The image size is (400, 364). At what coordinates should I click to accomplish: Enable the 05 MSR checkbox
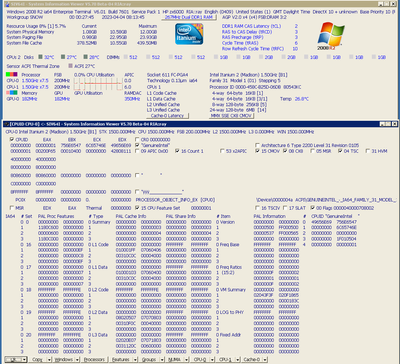click(312, 151)
